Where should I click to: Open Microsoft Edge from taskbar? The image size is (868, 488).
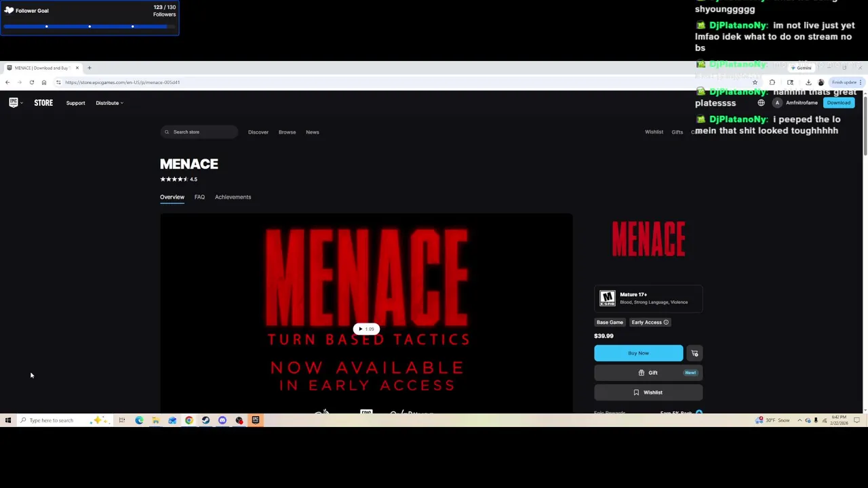139,420
